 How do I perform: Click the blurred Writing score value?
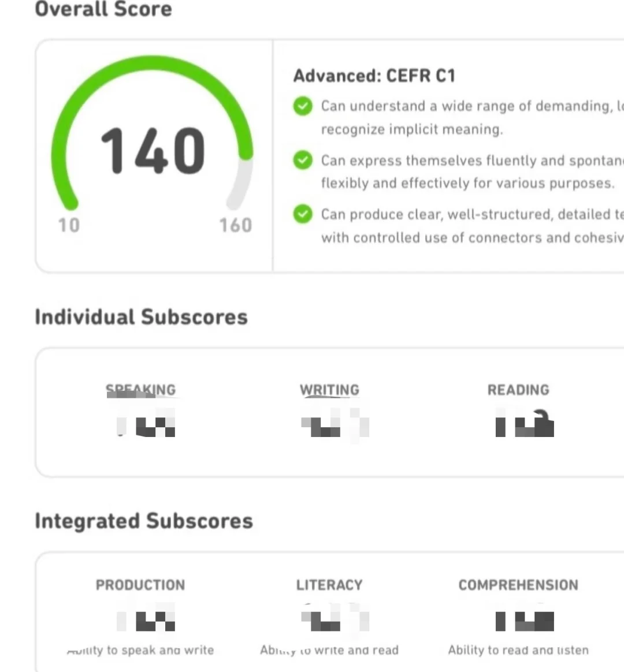(335, 423)
